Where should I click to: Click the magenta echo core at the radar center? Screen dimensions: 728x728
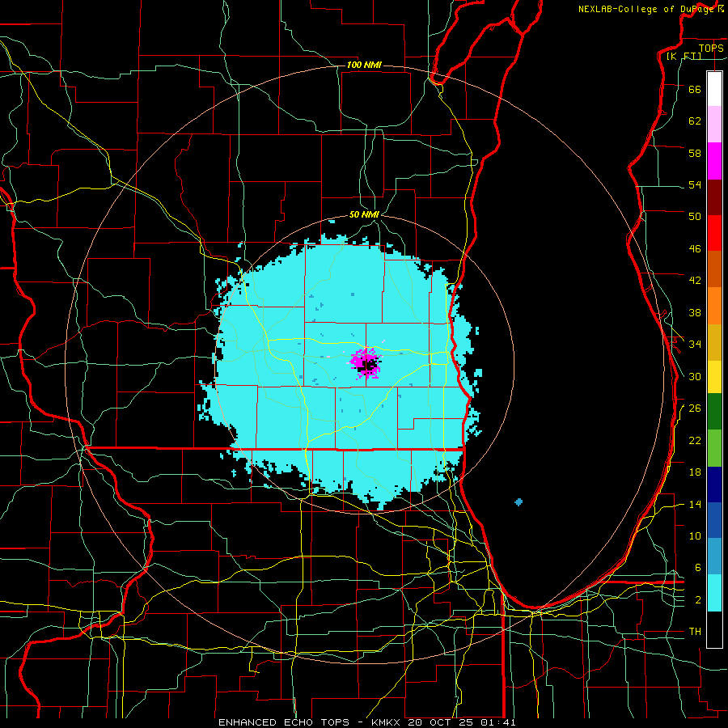point(366,363)
